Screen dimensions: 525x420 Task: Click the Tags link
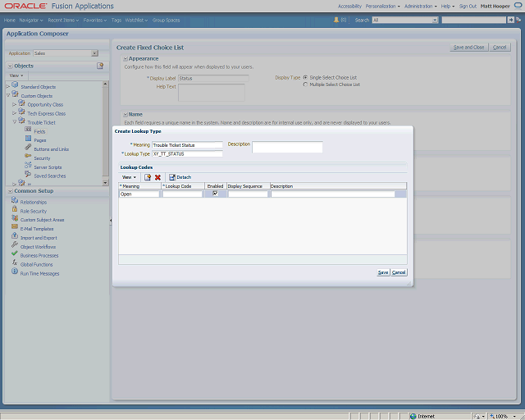(116, 20)
